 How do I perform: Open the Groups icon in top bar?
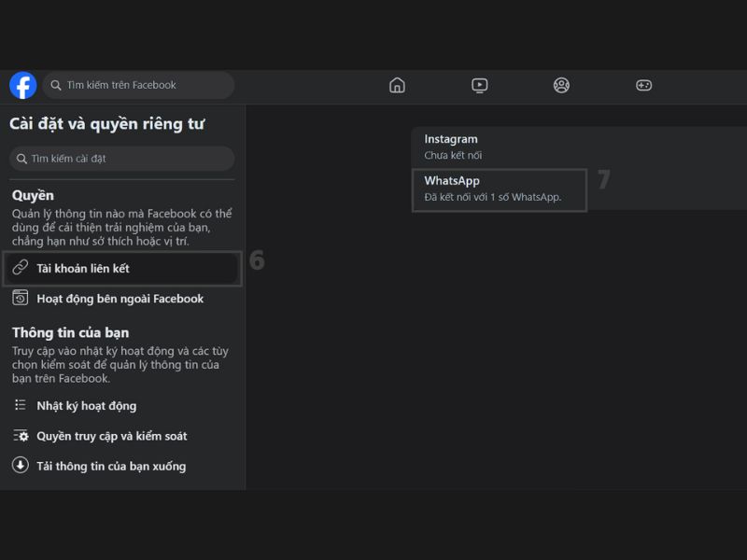561,85
